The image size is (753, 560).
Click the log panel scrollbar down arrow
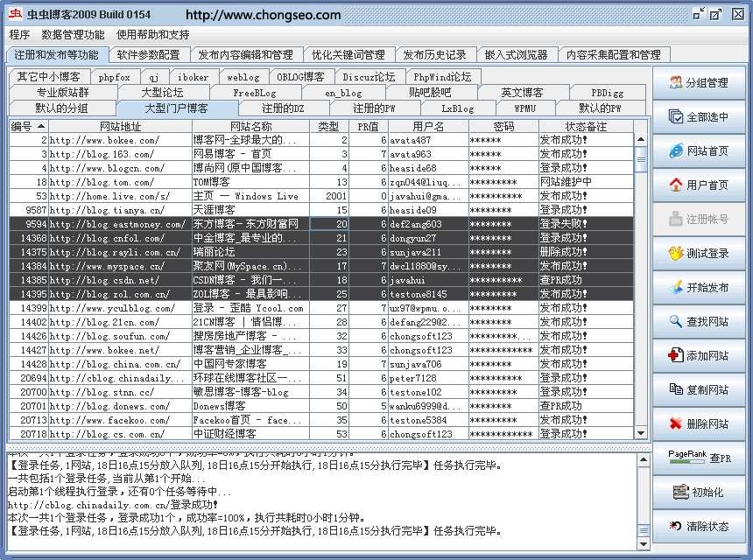(644, 543)
